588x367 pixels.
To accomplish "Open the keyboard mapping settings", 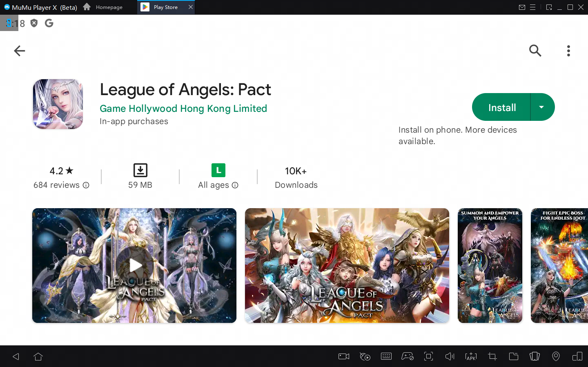I will (386, 356).
